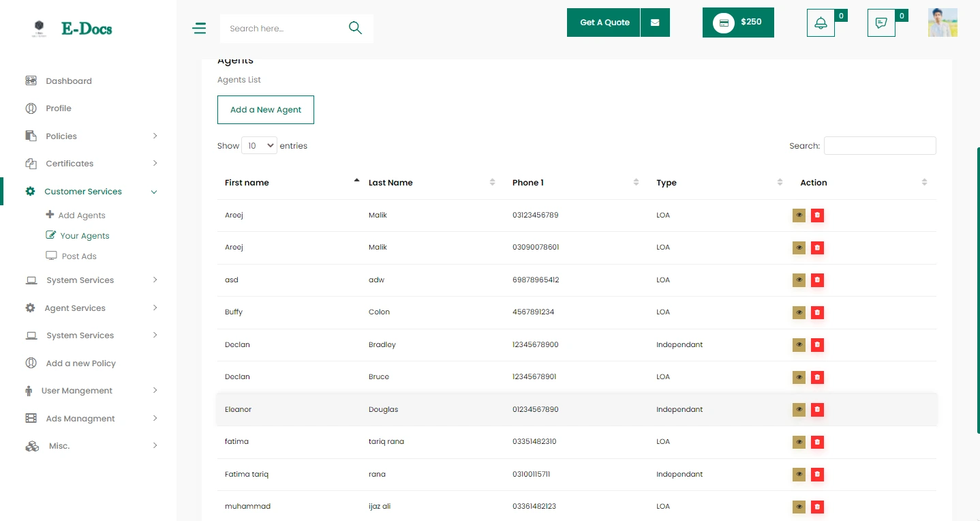Viewport: 980px width, 521px height.
Task: View the Declan Bruce agent
Action: [x=799, y=377]
